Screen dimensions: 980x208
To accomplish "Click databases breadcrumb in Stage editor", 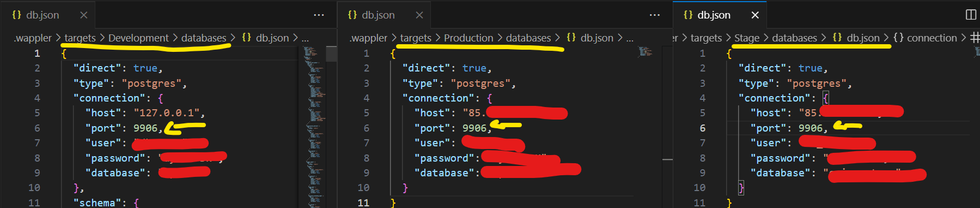I will [794, 38].
